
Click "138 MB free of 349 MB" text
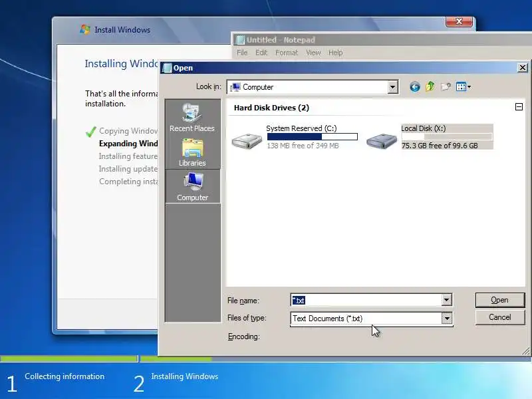pyautogui.click(x=303, y=146)
